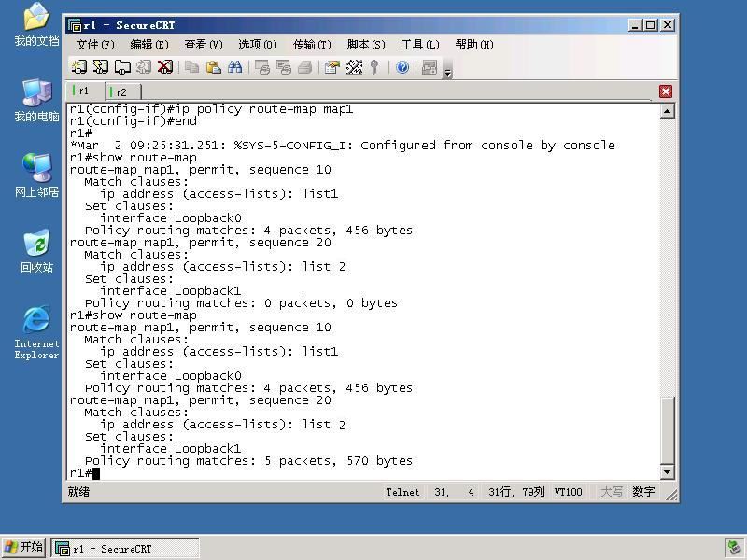This screenshot has width=747, height=560.
Task: Switch to the r1 session tab
Action: 85,91
